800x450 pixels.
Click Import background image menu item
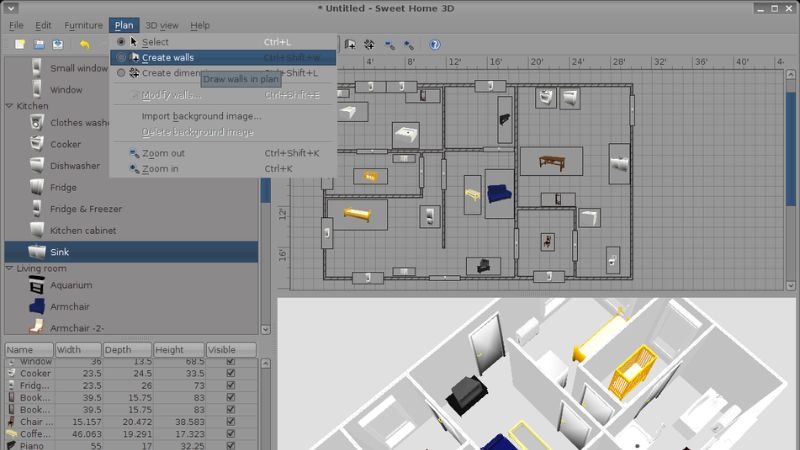click(201, 116)
